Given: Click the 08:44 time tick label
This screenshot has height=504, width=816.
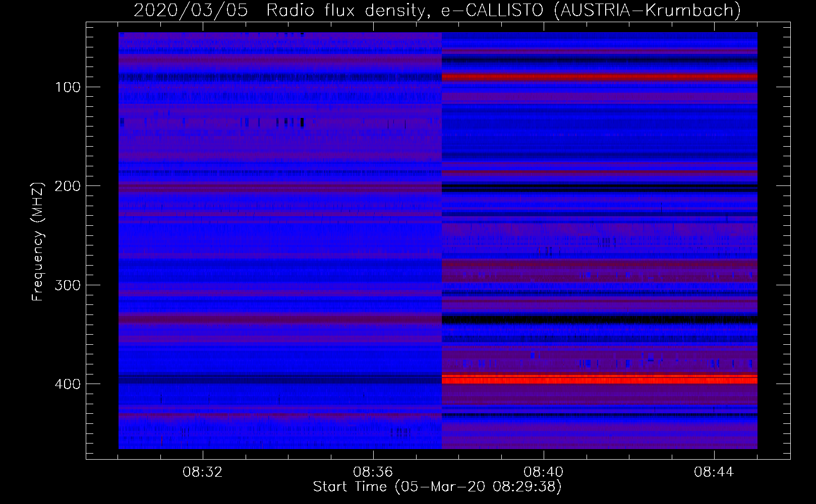Looking at the screenshot, I should 714,472.
